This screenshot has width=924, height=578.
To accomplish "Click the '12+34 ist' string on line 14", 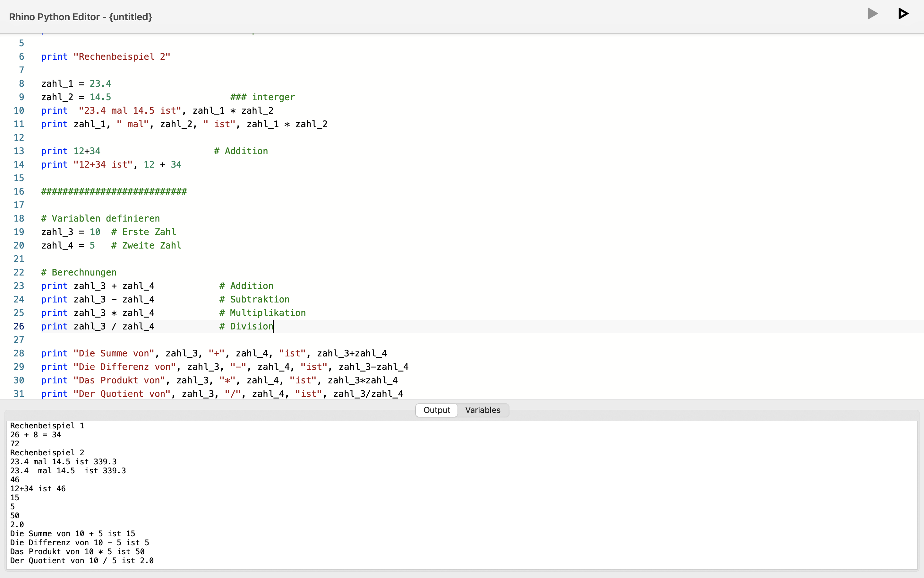I will 103,165.
